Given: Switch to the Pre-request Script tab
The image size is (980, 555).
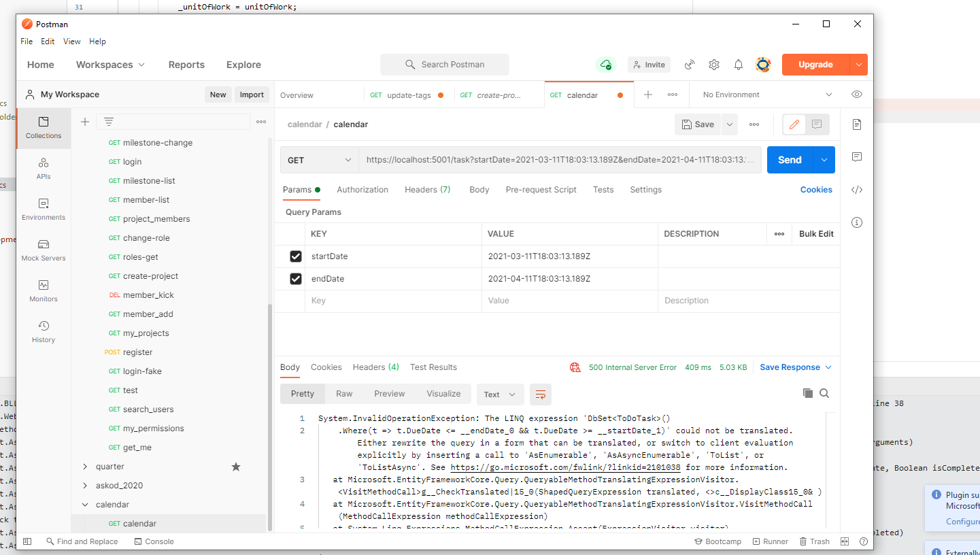Looking at the screenshot, I should (541, 190).
